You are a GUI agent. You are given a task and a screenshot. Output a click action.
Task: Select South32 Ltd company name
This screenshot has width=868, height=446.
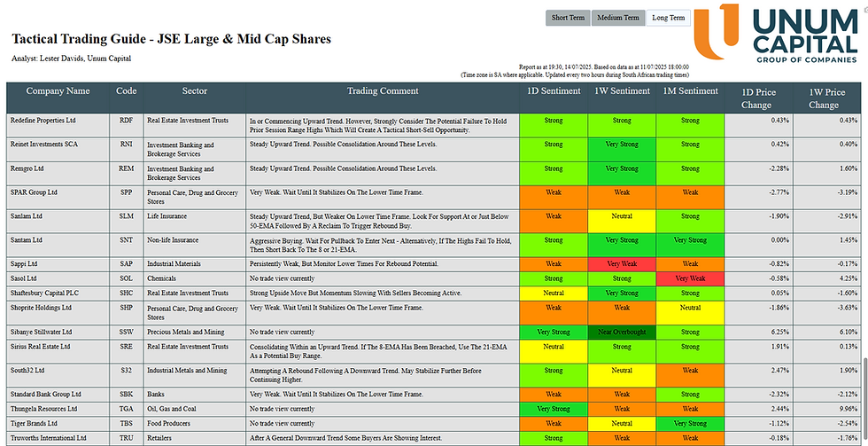point(27,370)
